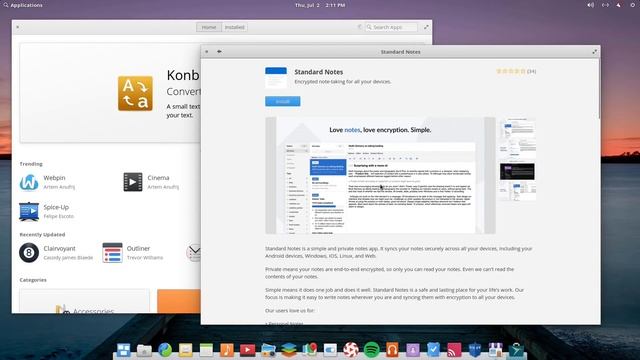The image size is (640, 360).
Task: Maximize the Standard Notes window
Action: pyautogui.click(x=594, y=52)
